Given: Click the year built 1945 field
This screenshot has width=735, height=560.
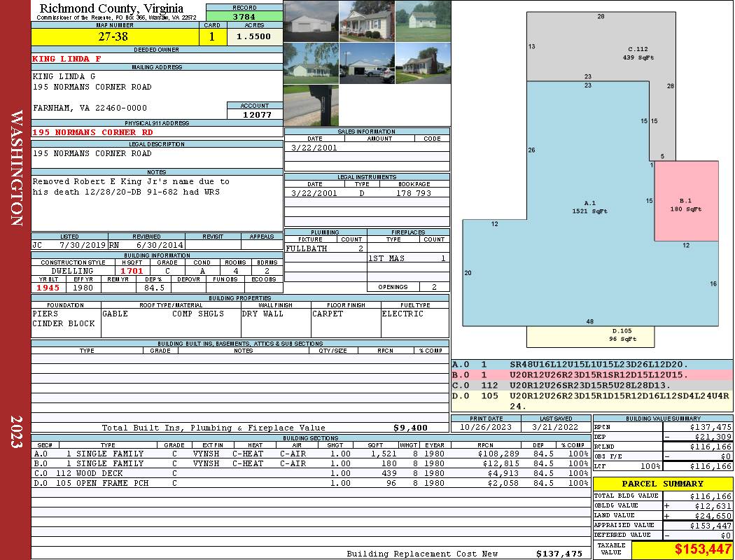Looking at the screenshot, I should coord(48,288).
